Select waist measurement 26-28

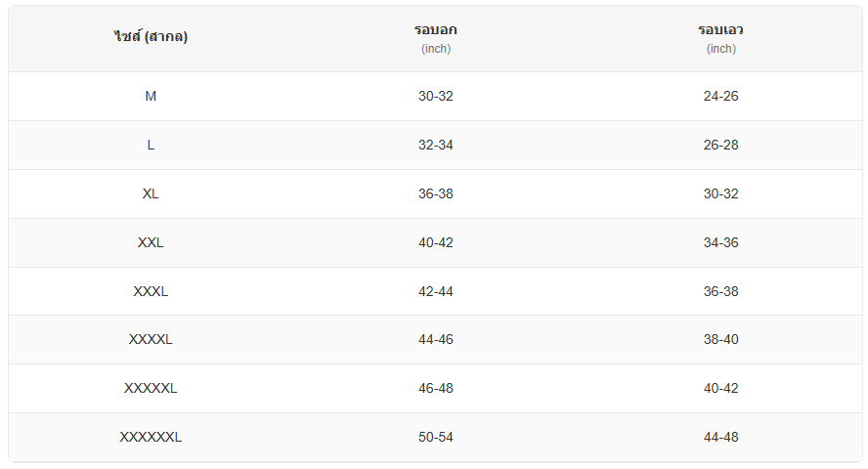[x=721, y=146]
